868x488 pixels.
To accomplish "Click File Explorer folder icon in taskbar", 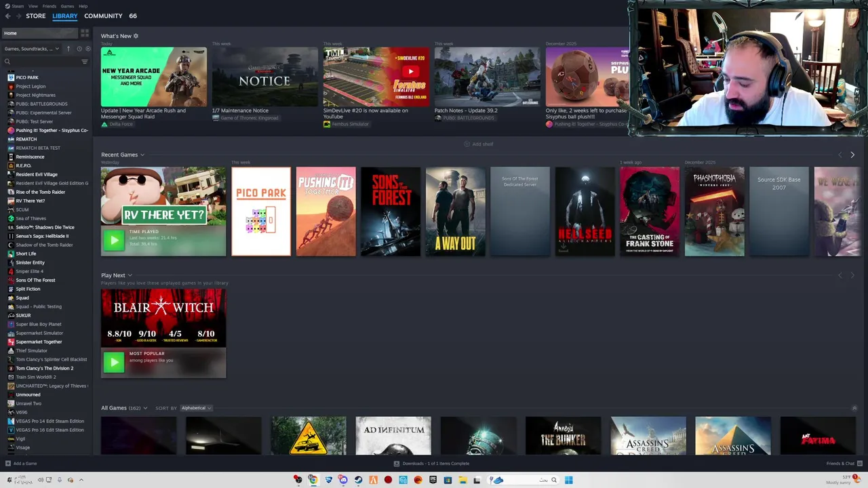I will tap(462, 480).
